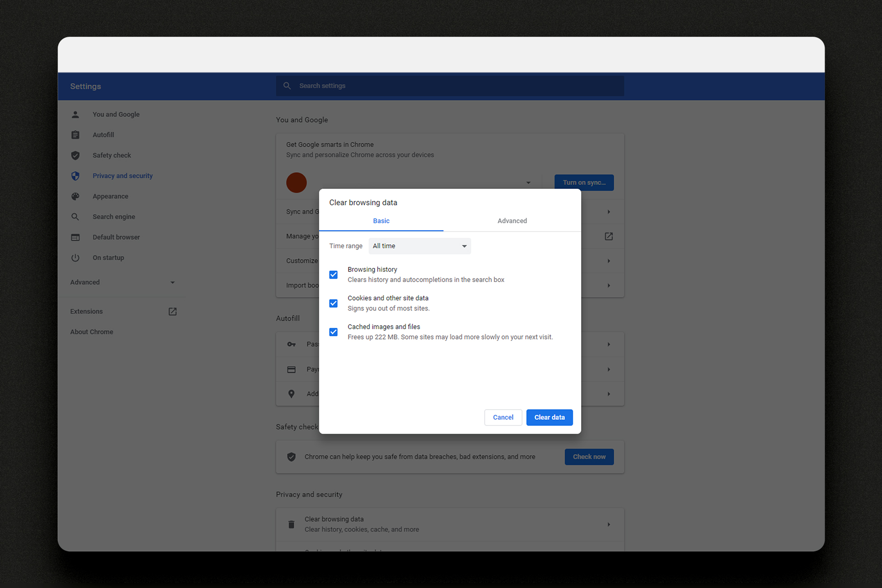Click the Cached images and files label
The height and width of the screenshot is (588, 882).
click(x=384, y=327)
